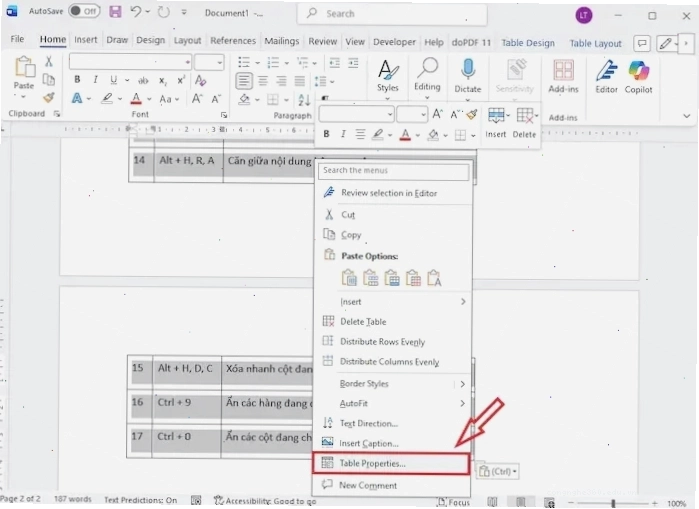Screen dimensions: 699x509
Task: Apply Italic in the ribbon Font group
Action: click(x=95, y=79)
